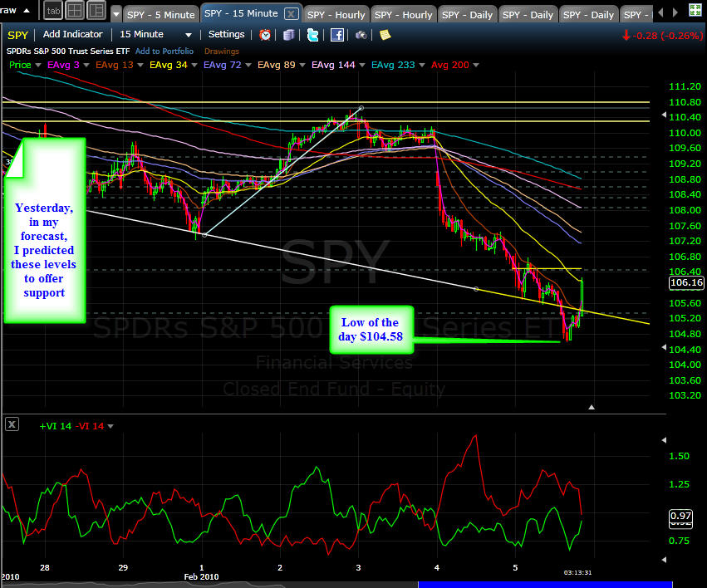707x588 pixels.
Task: Click the trendline handle at the Feb 3 peak
Action: click(x=361, y=108)
